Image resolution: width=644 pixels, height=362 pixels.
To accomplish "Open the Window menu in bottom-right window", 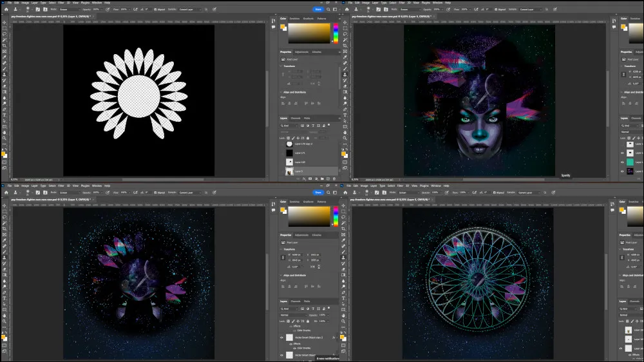I will (x=436, y=186).
